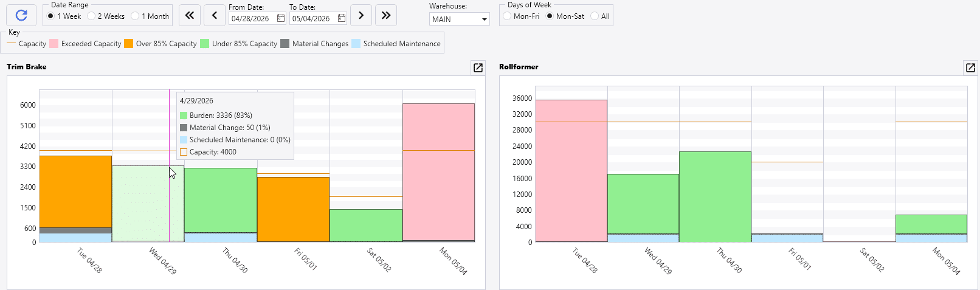This screenshot has height=290, width=980.
Task: Open To Date calendar picker icon
Action: 342,18
